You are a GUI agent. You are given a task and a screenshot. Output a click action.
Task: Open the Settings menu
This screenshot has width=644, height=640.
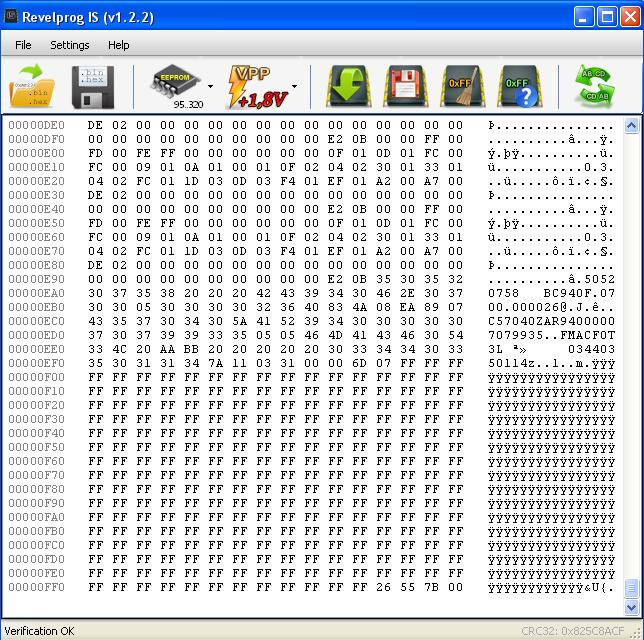tap(69, 45)
